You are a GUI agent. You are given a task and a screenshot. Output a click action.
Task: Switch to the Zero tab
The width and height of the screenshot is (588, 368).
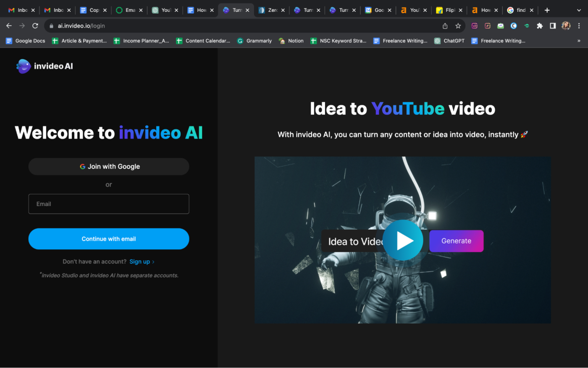tap(269, 10)
